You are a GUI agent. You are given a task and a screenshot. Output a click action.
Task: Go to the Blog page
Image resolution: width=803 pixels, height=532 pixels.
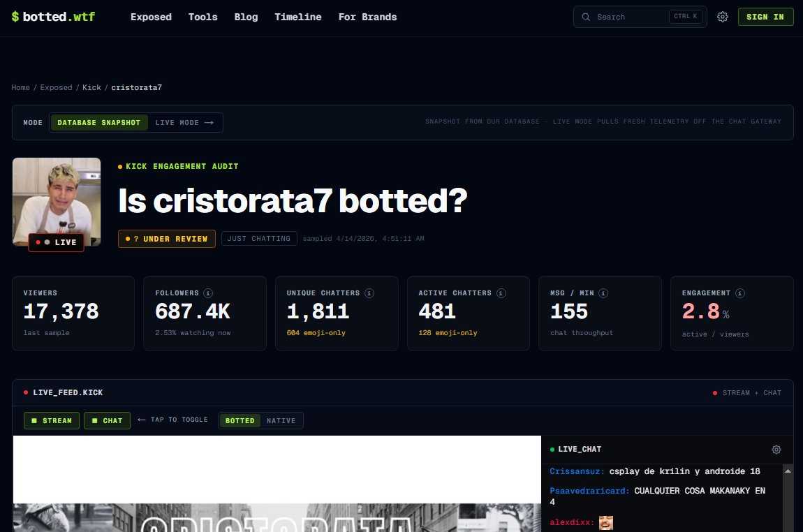[246, 17]
